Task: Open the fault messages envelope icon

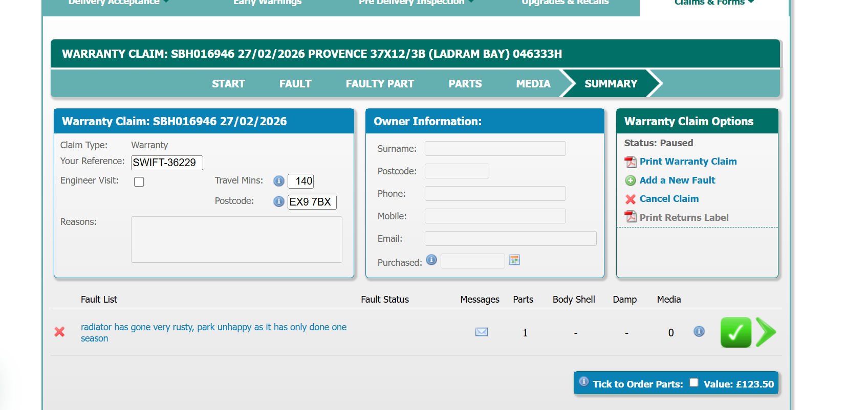Action: pyautogui.click(x=481, y=332)
